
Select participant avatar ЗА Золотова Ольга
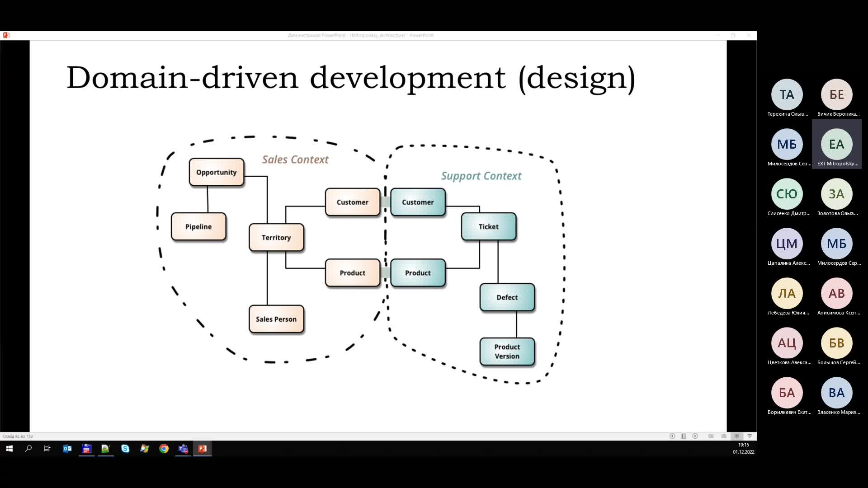tap(837, 194)
